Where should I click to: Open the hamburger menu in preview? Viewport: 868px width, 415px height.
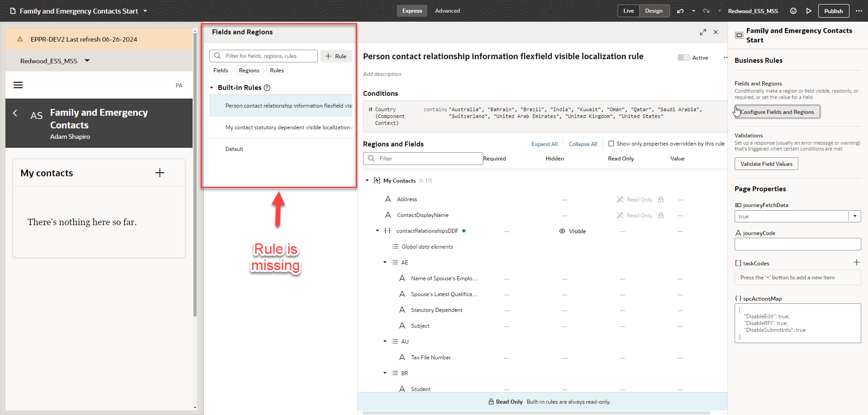[18, 85]
